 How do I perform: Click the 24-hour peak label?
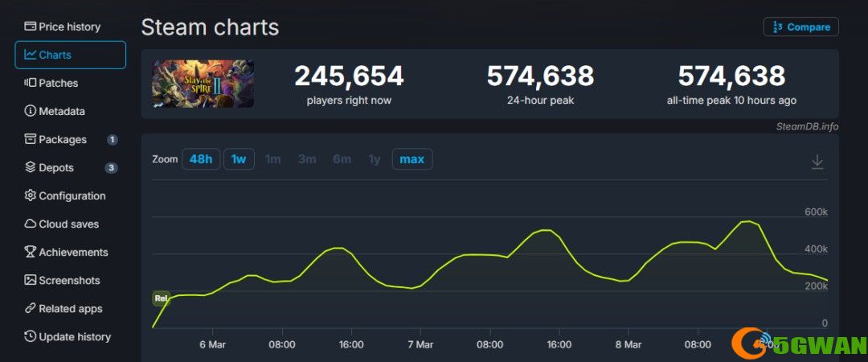[x=541, y=101]
